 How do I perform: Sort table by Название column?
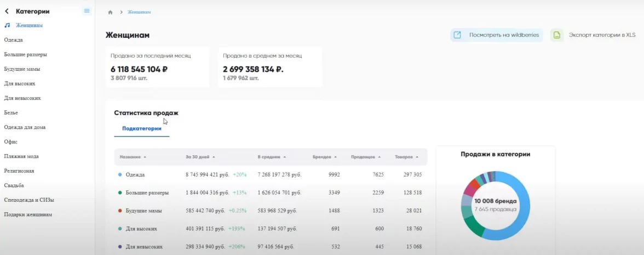pos(133,157)
